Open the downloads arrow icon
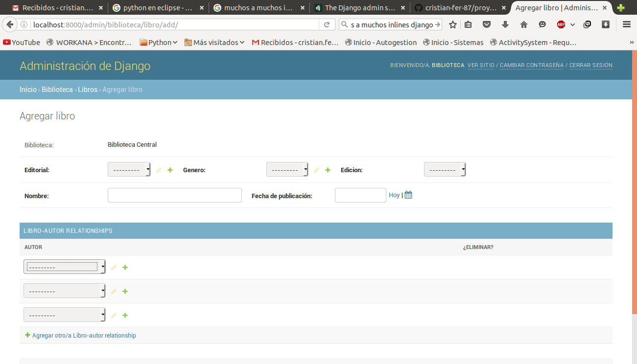The image size is (637, 364). tap(505, 24)
